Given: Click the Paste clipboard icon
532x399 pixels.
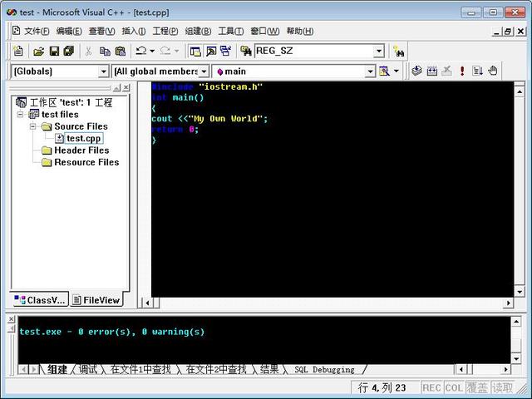Looking at the screenshot, I should pyautogui.click(x=121, y=52).
